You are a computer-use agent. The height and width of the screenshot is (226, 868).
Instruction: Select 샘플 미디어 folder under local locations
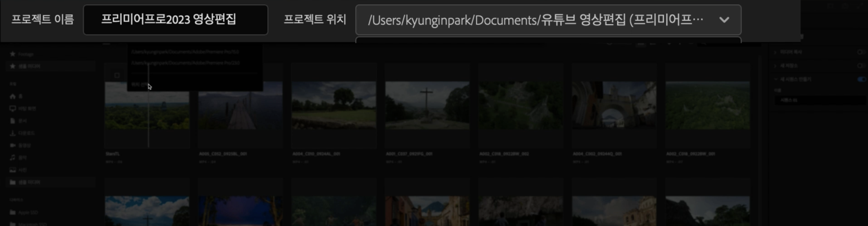tap(51, 182)
